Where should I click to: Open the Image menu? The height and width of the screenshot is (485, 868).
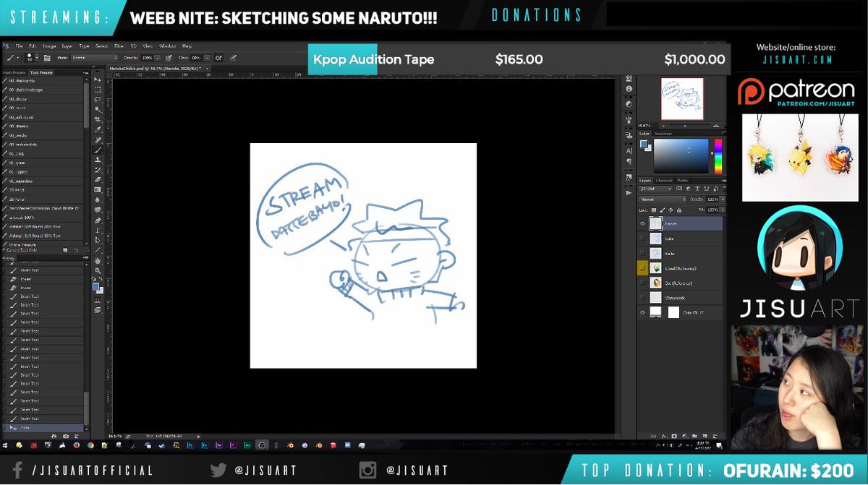point(48,46)
